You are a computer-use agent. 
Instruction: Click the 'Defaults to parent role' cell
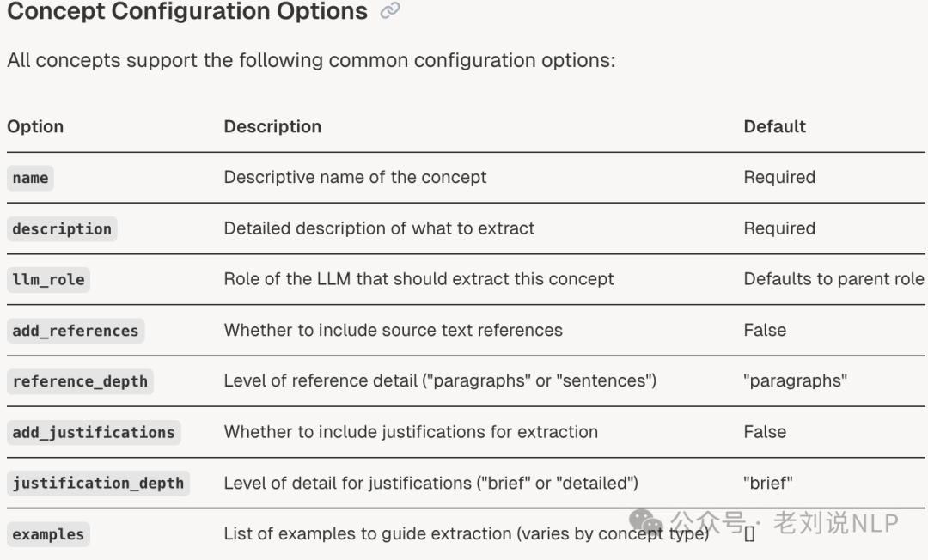click(833, 279)
